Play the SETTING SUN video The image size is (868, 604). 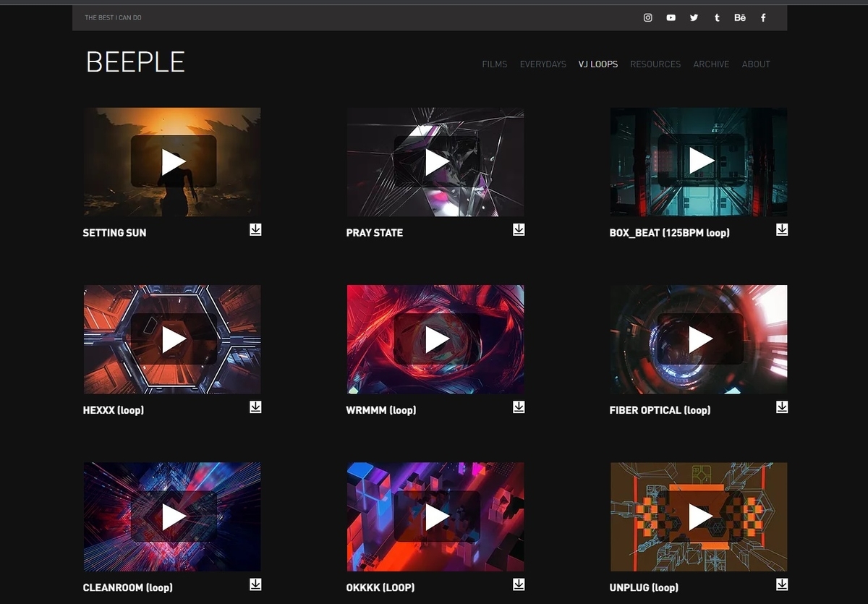174,161
